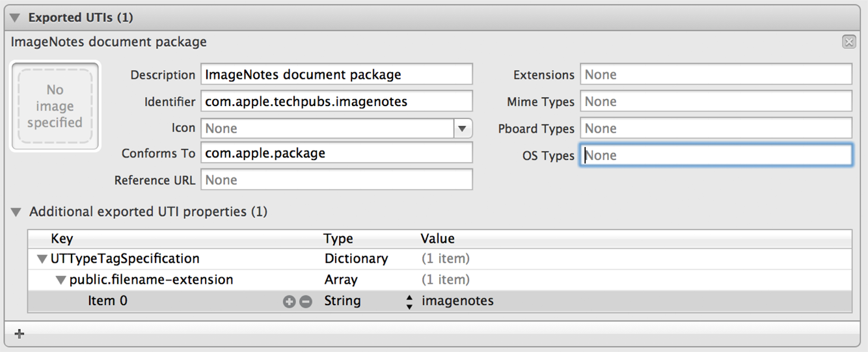Close the ImageNotes document package entry
The height and width of the screenshot is (352, 868).
click(848, 42)
